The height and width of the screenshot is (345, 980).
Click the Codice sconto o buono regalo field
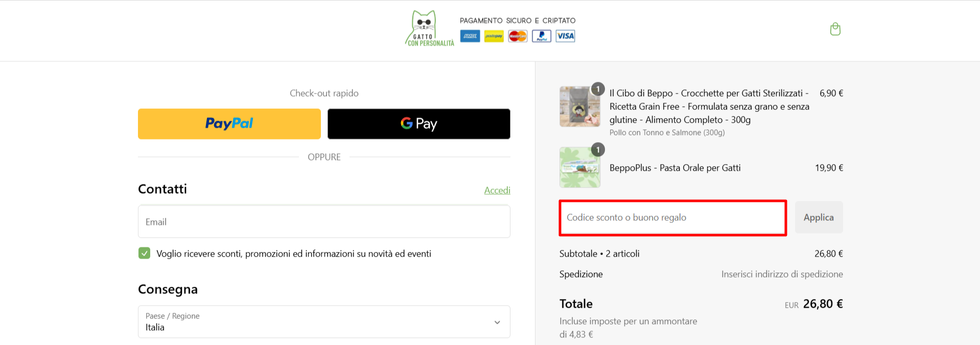673,218
